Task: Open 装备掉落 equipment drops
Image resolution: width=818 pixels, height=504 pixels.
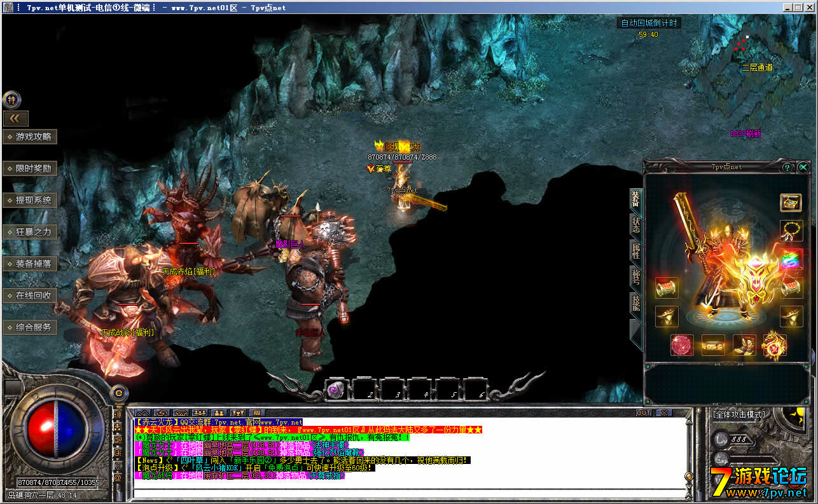Action: [31, 264]
